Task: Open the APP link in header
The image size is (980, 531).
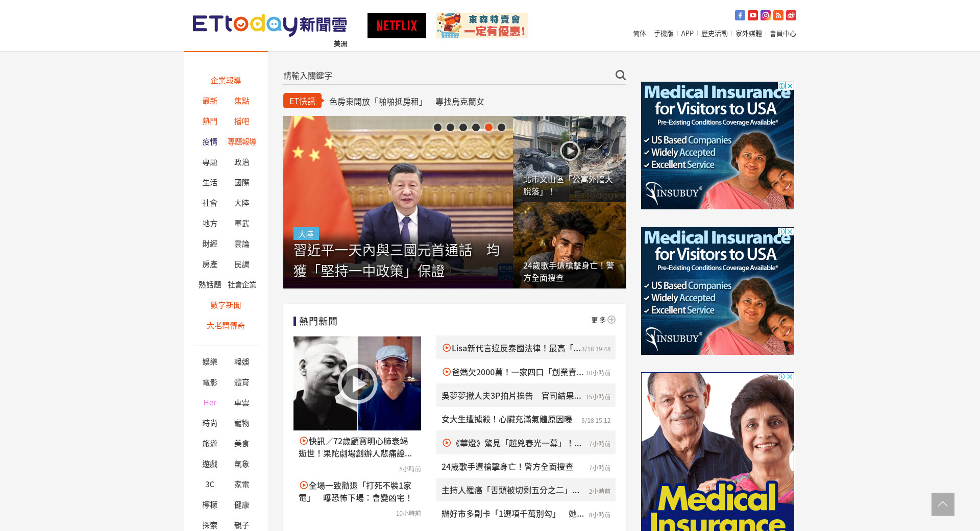Action: pos(688,34)
